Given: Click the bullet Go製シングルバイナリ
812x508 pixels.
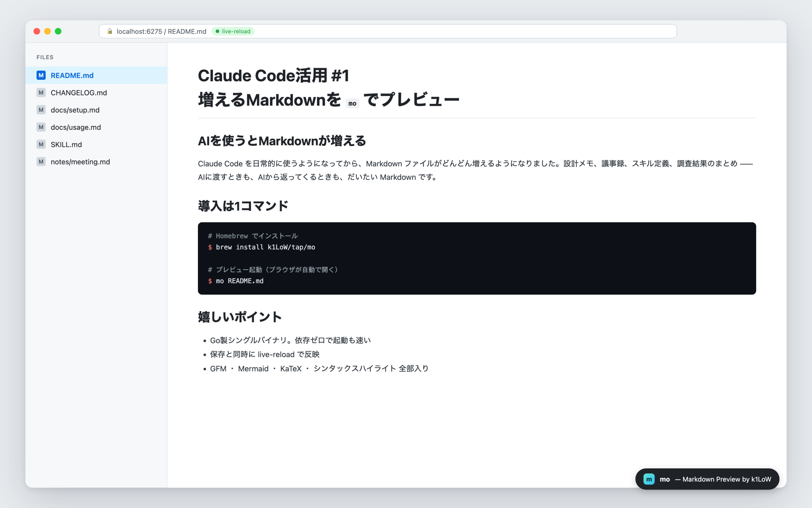Looking at the screenshot, I should [x=290, y=340].
